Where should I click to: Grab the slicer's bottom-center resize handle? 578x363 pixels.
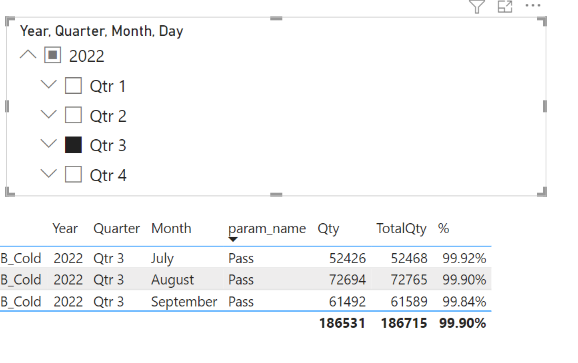pos(276,195)
